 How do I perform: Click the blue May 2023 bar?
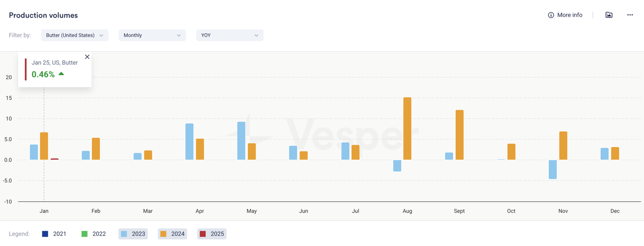tap(241, 141)
